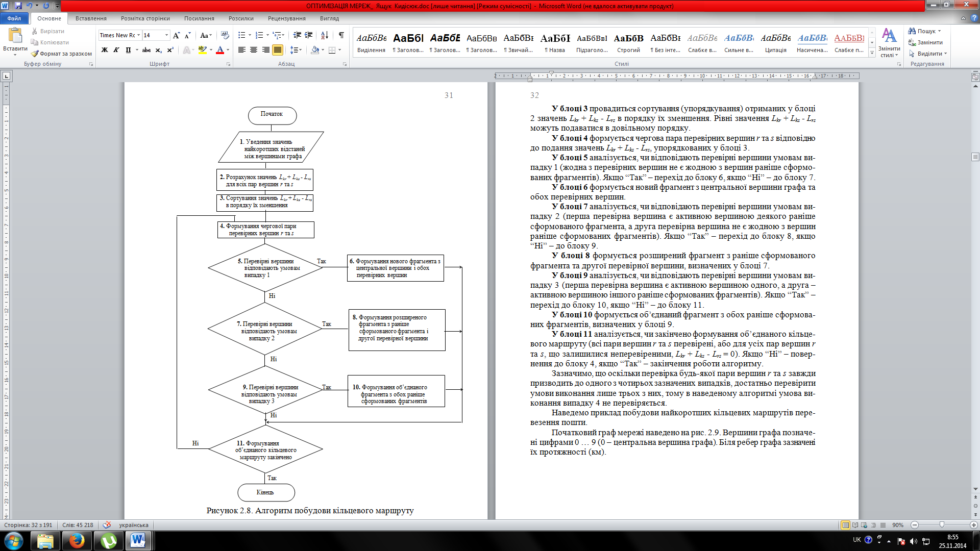Toggle italic formatting

pyautogui.click(x=116, y=50)
